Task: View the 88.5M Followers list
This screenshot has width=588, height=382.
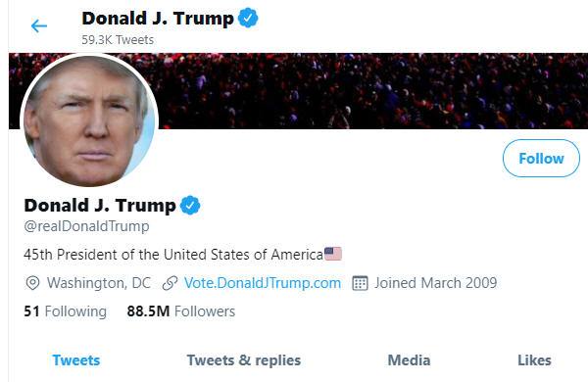Action: pos(181,311)
